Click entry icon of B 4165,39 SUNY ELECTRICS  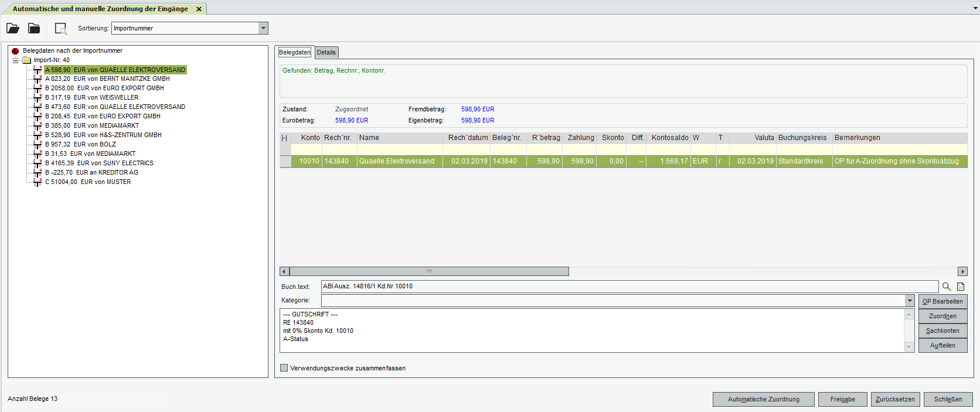(38, 164)
